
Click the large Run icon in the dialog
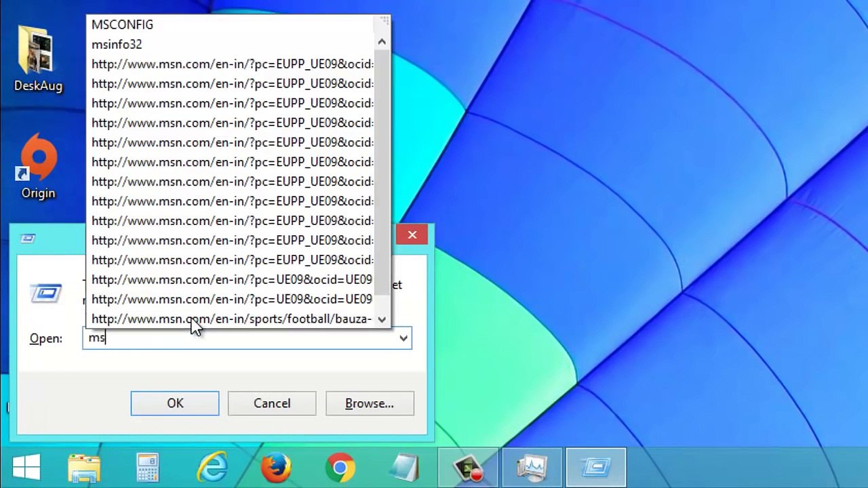46,293
